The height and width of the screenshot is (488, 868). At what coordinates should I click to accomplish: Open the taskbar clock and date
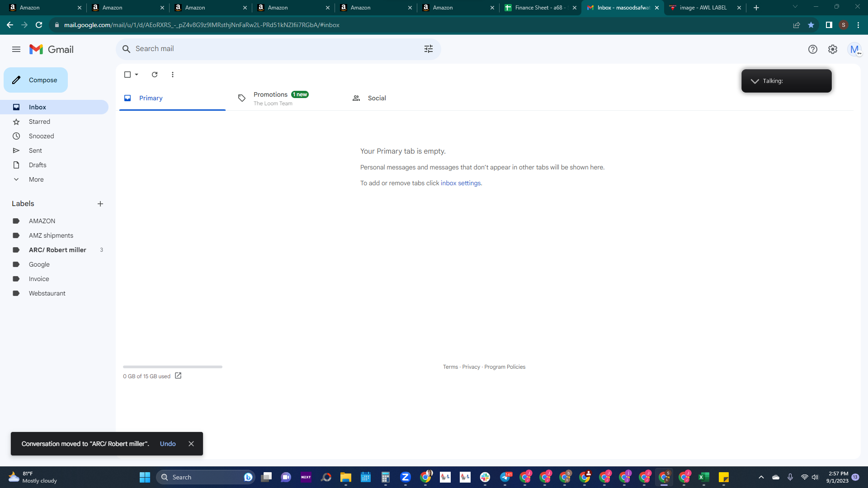pos(837,477)
